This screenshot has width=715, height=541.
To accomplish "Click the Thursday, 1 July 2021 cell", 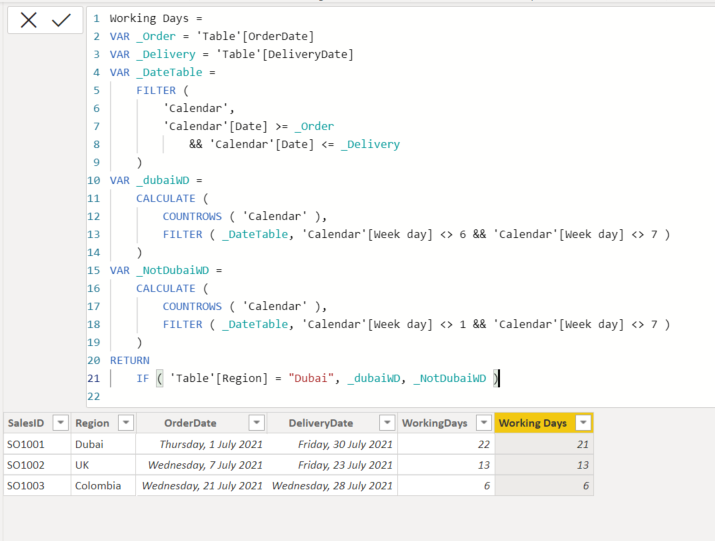I will click(x=202, y=444).
